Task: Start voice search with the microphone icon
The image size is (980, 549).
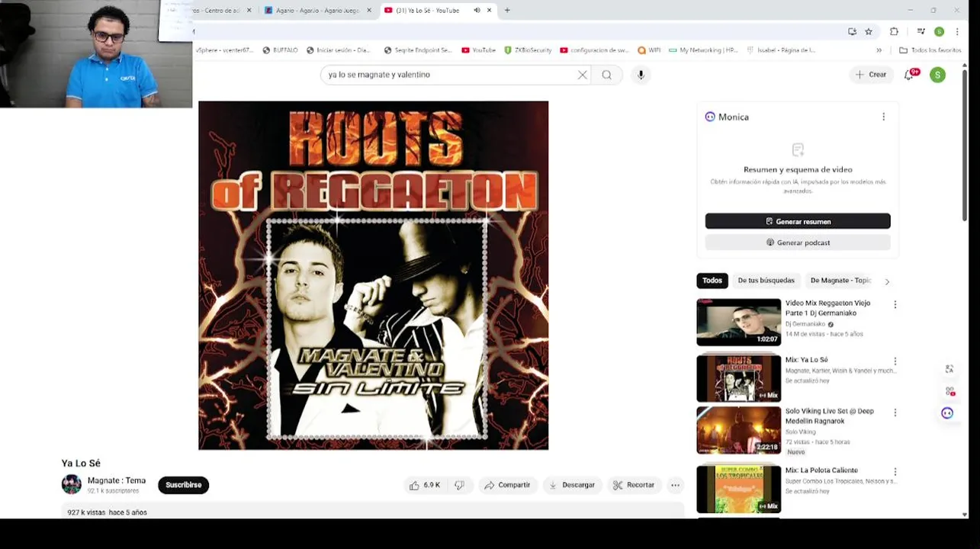Action: (x=641, y=75)
